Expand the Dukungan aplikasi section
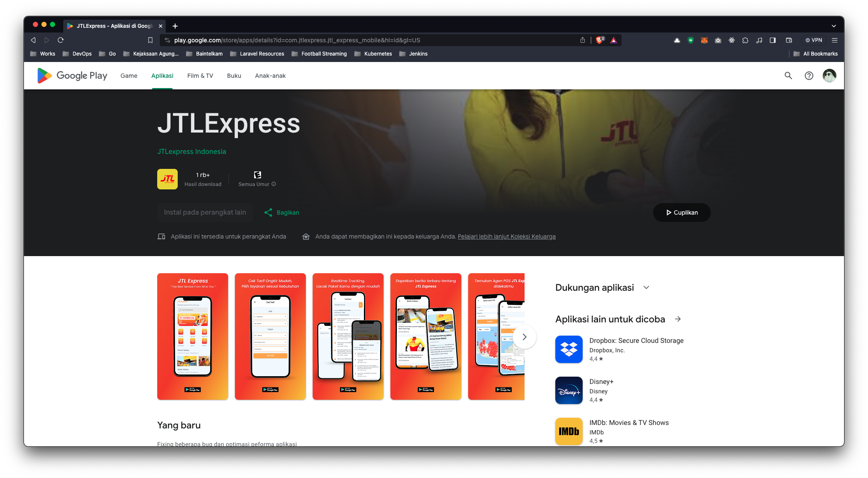The height and width of the screenshot is (478, 868). [646, 288]
